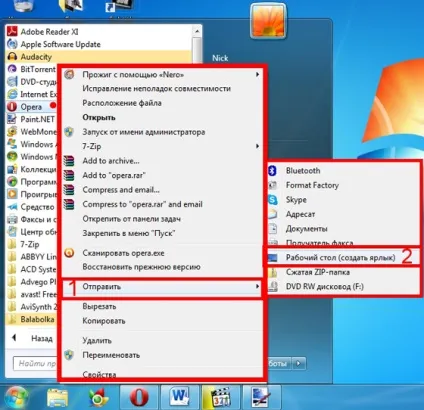
Task: Click the Windows Start orb
Action: (x=16, y=397)
